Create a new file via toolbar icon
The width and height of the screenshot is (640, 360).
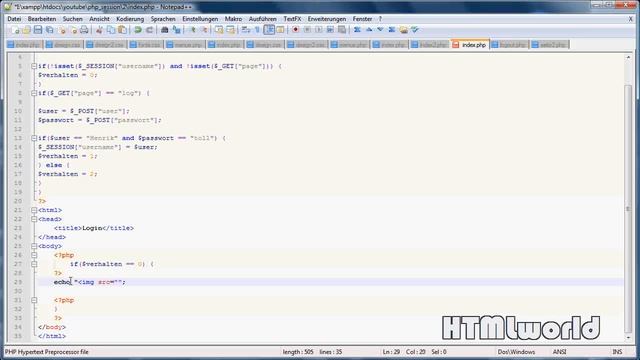pyautogui.click(x=15, y=30)
